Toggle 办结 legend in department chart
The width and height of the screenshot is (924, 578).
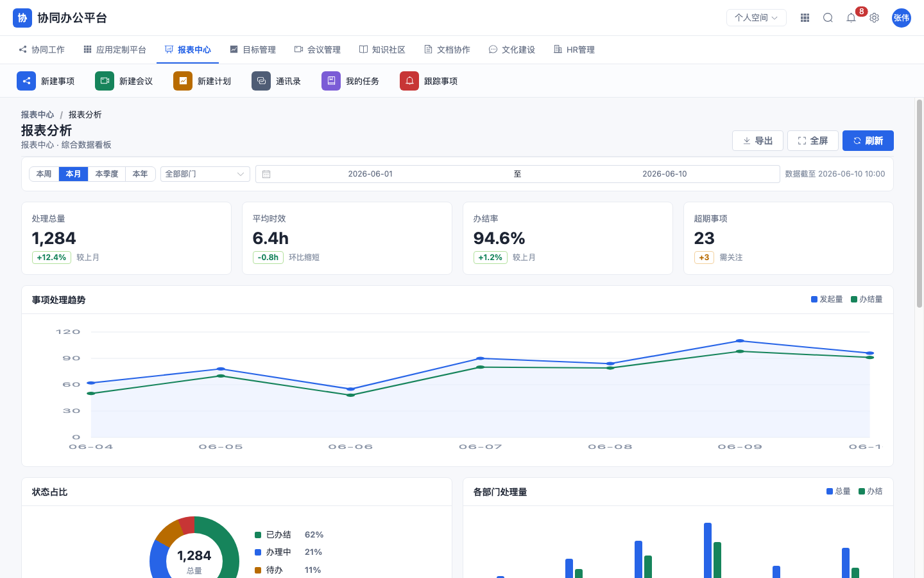click(871, 491)
